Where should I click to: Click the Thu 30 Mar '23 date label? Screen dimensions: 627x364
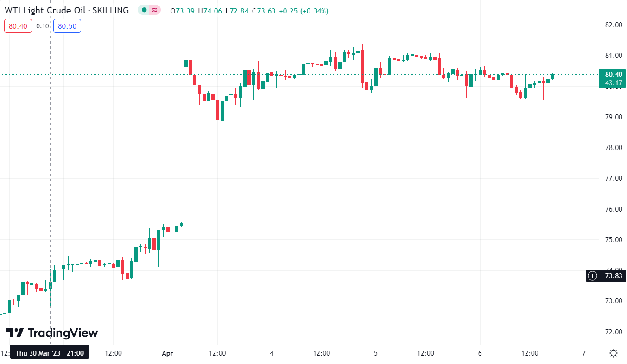(50, 353)
